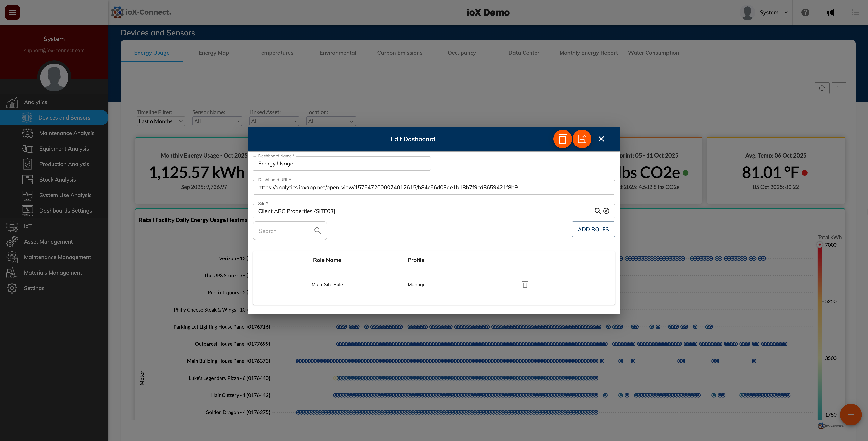Viewport: 868px width, 441px height.
Task: Click the Dashboard Name input field
Action: (341, 164)
